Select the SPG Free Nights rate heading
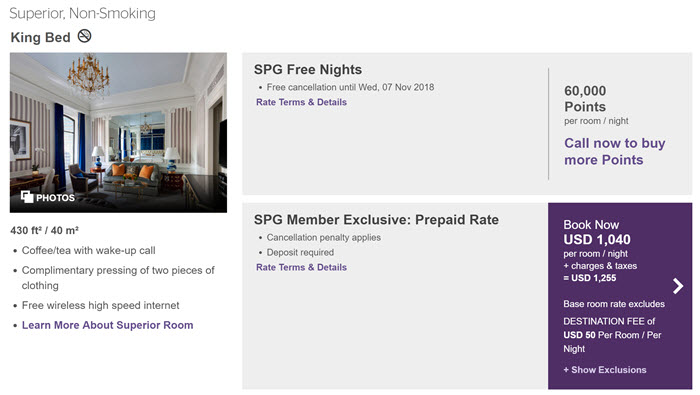 (308, 70)
